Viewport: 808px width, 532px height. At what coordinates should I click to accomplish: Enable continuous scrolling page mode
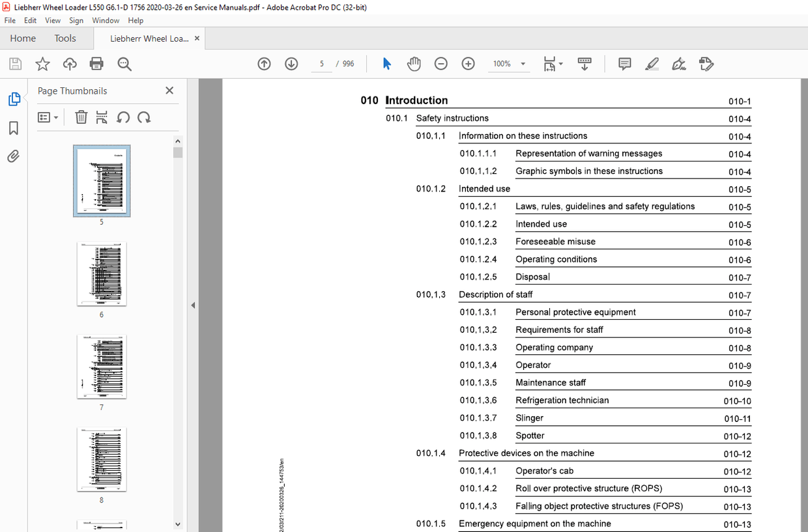click(x=584, y=64)
